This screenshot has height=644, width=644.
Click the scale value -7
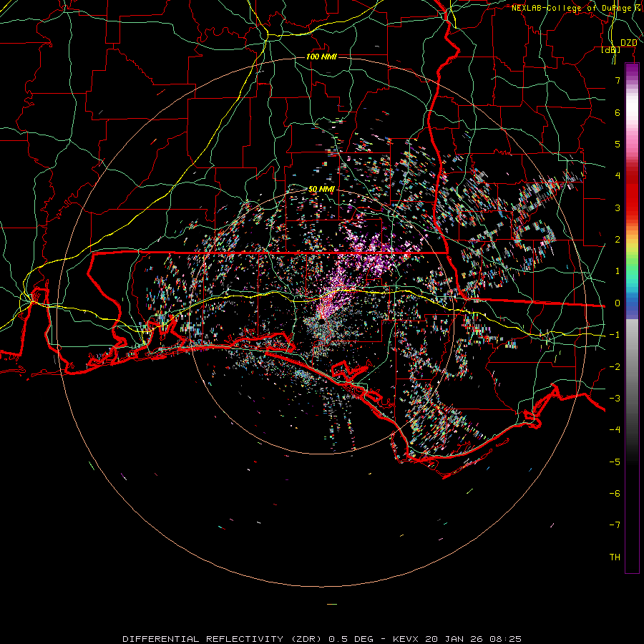pos(615,525)
